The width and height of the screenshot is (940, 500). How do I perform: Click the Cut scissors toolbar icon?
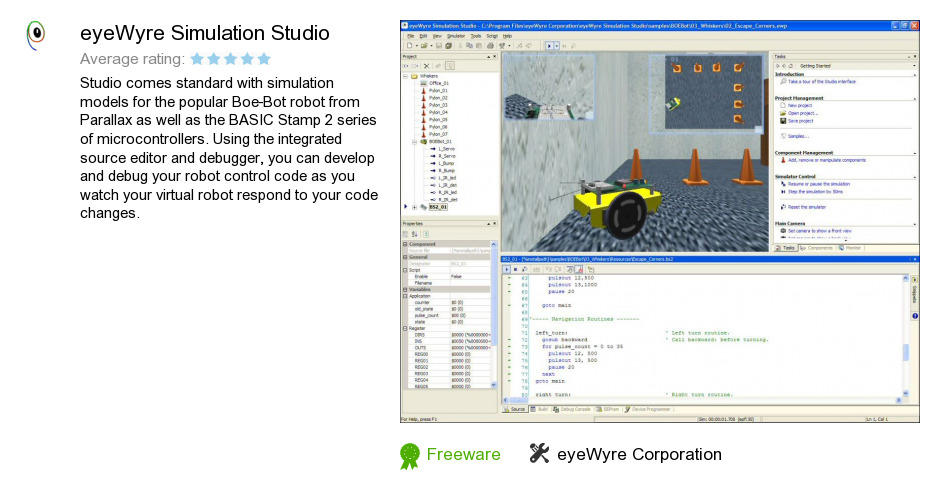[460, 46]
